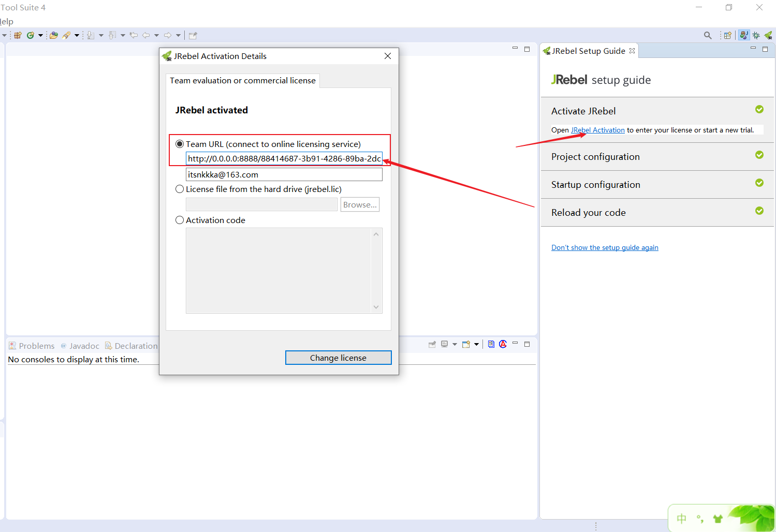The image size is (776, 532).
Task: Switch to the Javadoc tab
Action: point(80,346)
